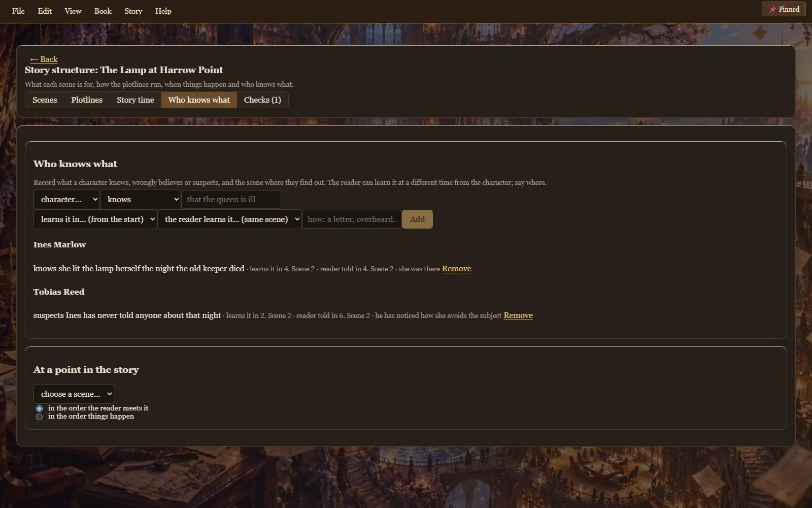Open the Story menu
Viewport: 812px width, 508px height.
point(133,11)
